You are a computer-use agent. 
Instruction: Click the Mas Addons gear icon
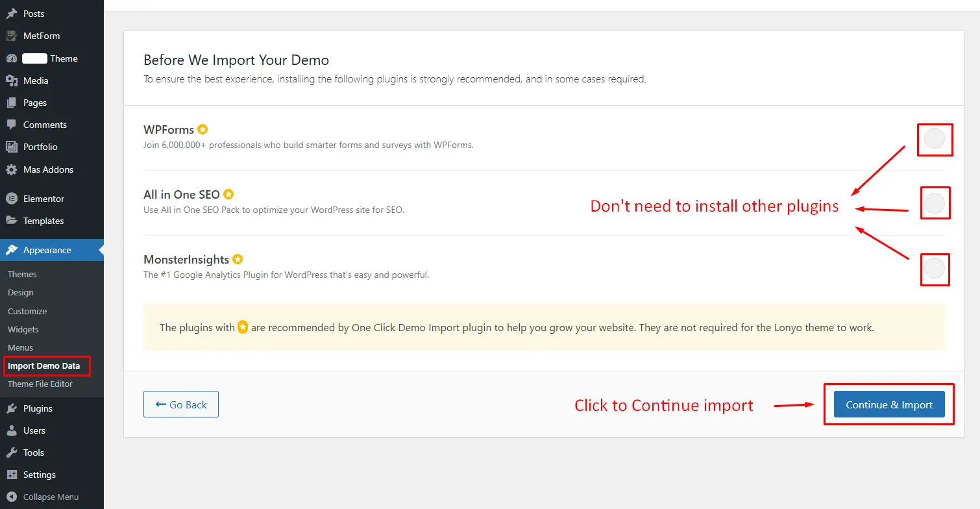pos(12,169)
